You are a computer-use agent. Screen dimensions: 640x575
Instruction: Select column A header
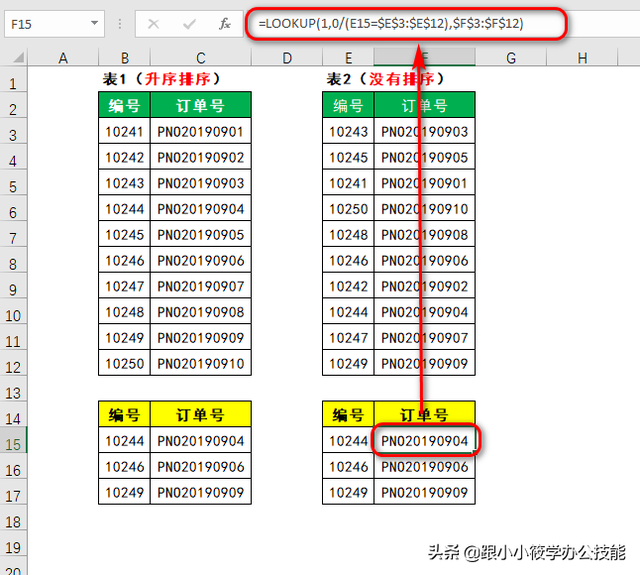pos(63,58)
